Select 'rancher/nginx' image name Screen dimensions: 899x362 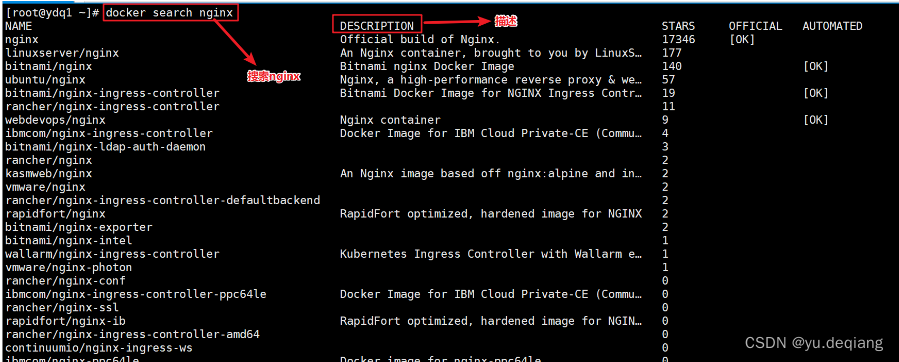(x=49, y=160)
